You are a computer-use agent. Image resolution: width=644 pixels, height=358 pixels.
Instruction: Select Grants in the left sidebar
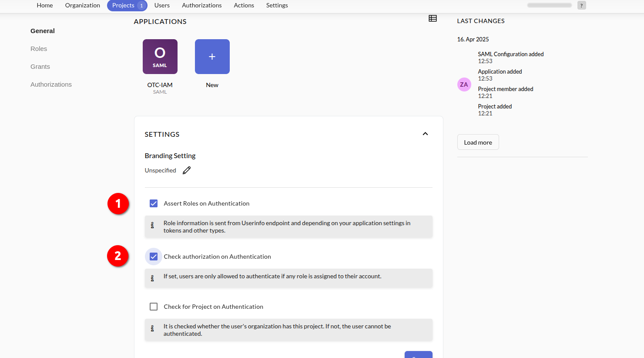click(40, 67)
